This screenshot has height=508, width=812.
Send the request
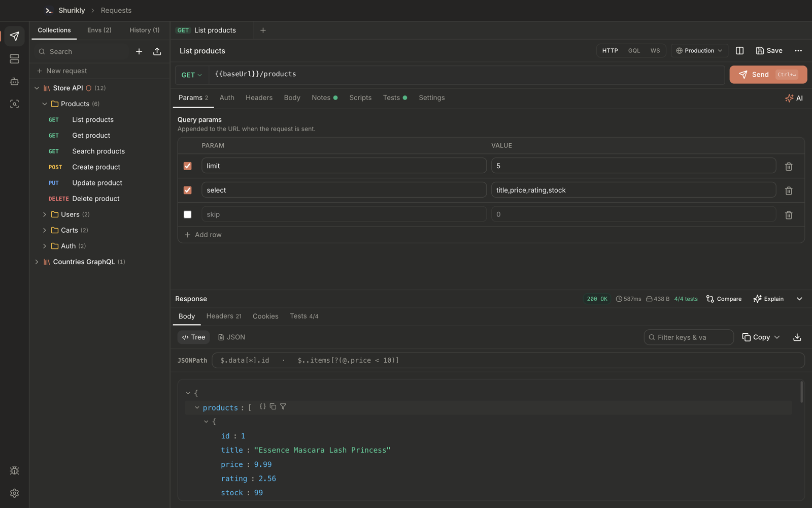click(768, 75)
